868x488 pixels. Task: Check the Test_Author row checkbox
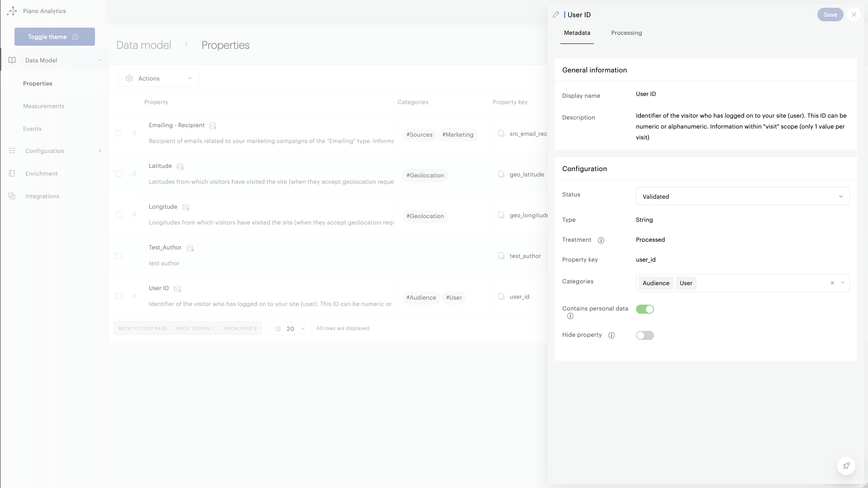(x=119, y=256)
